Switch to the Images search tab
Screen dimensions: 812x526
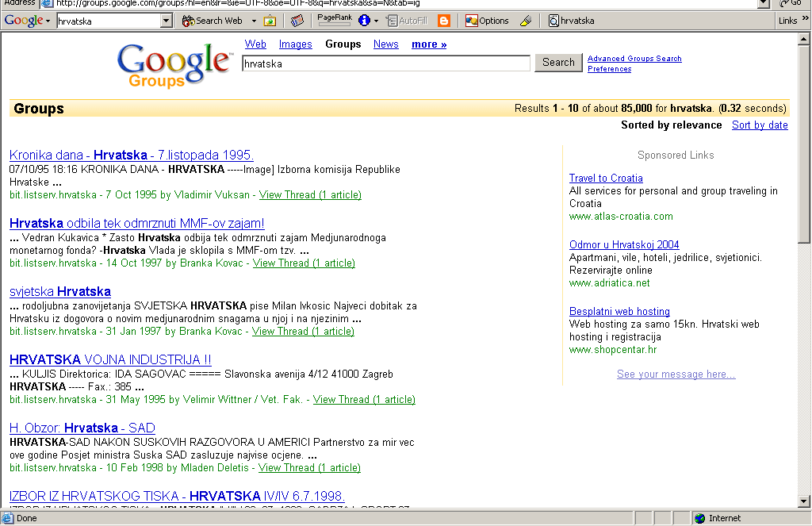coord(295,44)
